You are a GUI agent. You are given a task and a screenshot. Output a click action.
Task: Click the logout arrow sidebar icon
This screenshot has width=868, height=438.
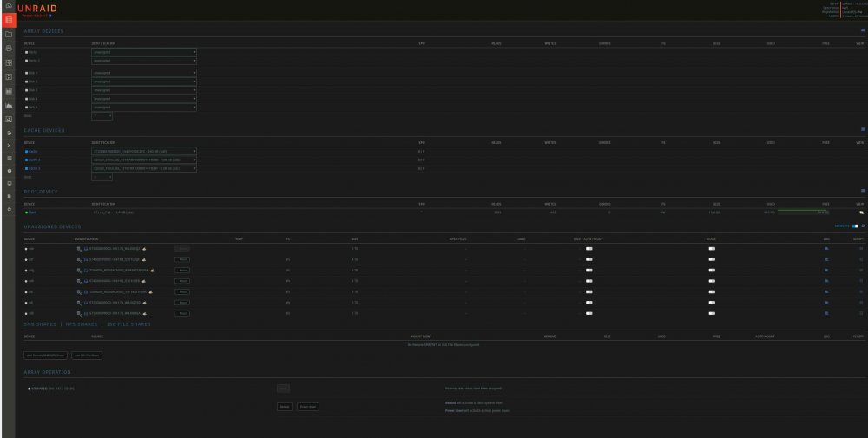click(9, 133)
